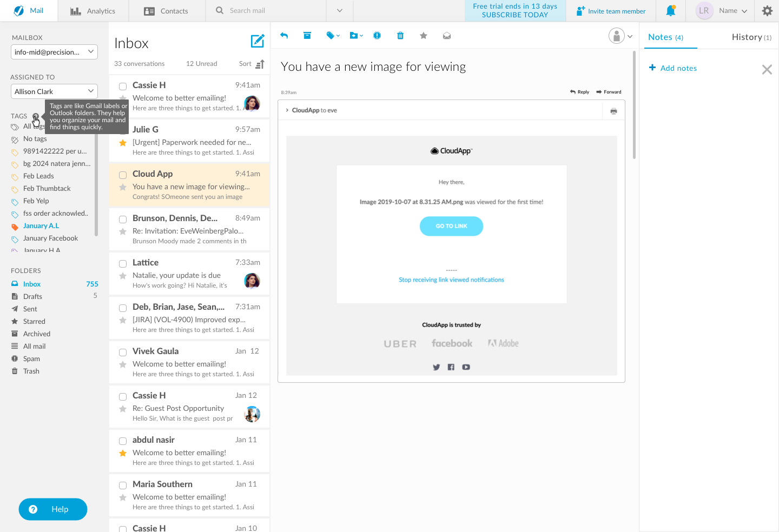Toggle star on Julie G conversation
Viewport: 779px width, 532px height.
(123, 143)
